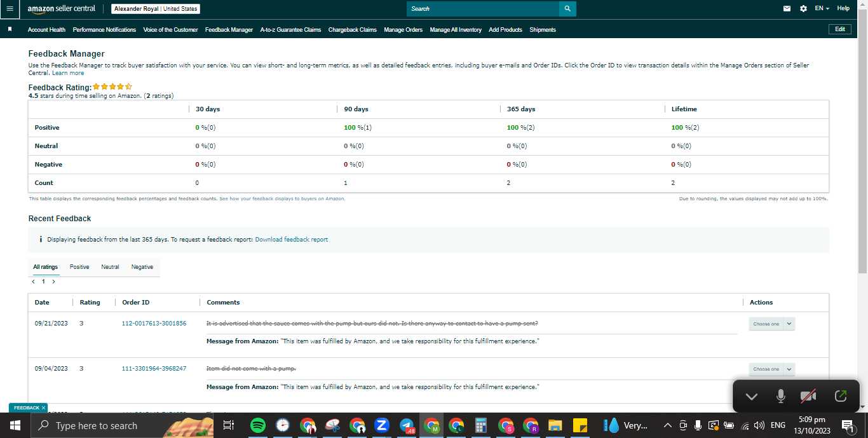Viewport: 868px width, 438px height.
Task: Open A-to-z Guarantee Claims
Action: pyautogui.click(x=290, y=30)
